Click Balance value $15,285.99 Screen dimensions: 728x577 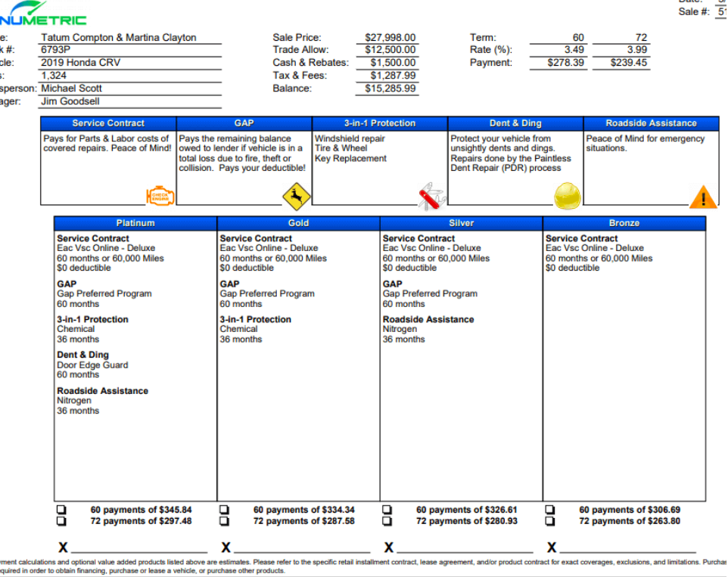[x=390, y=88]
